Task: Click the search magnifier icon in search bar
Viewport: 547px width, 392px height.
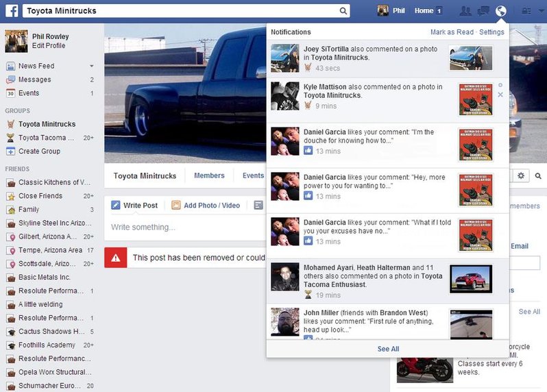Action: (343, 11)
